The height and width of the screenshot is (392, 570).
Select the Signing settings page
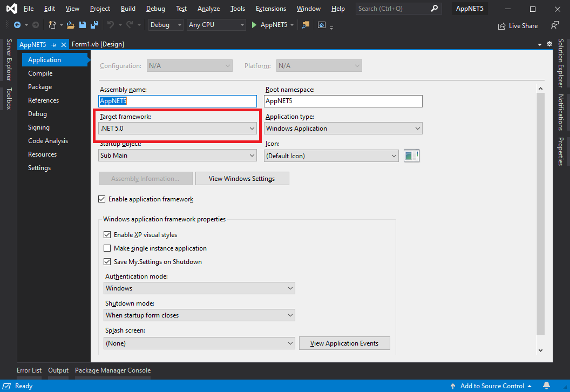[x=38, y=127]
